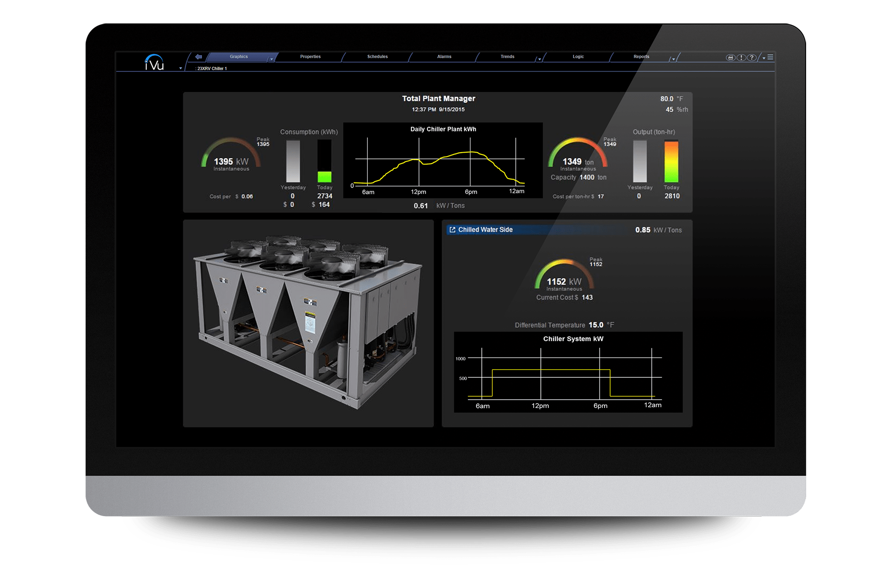Screen dimensions: 882x588
Task: Click the Yesterday consumption gray bar
Action: (293, 161)
